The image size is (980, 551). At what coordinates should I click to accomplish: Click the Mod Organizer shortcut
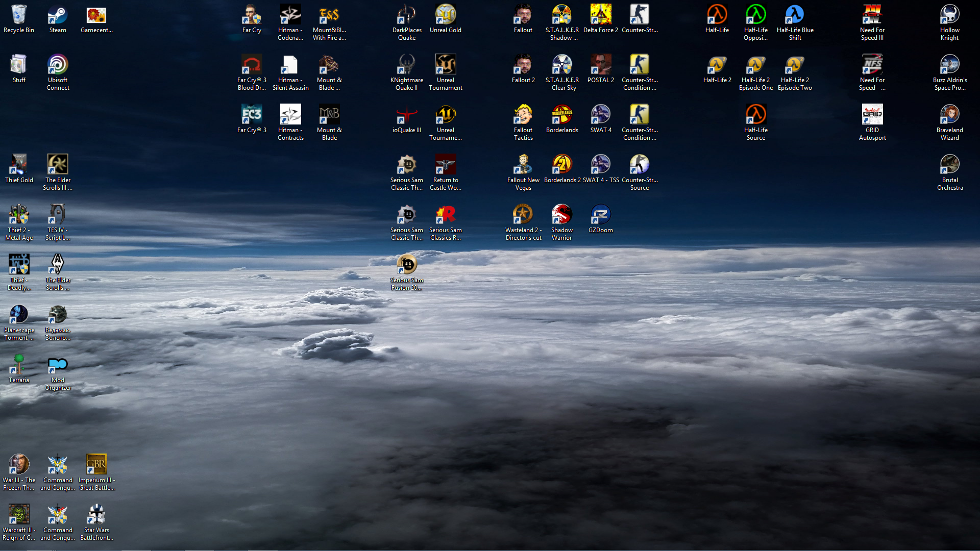point(58,365)
